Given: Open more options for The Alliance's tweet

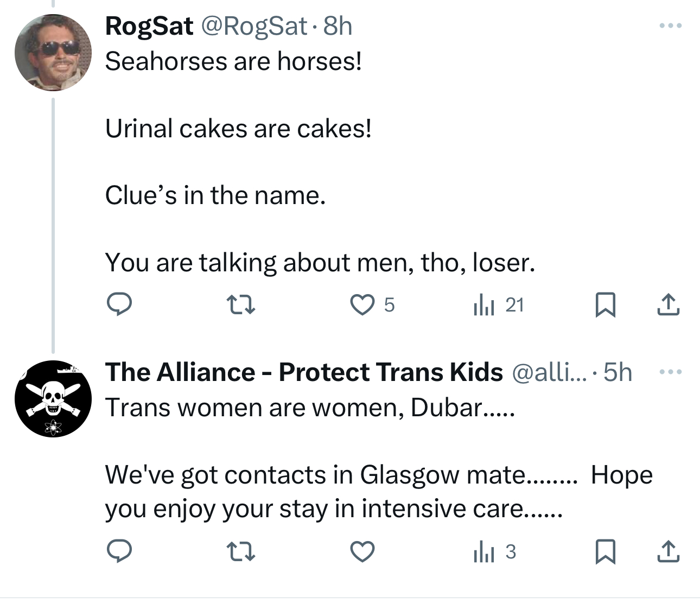Looking at the screenshot, I should (x=670, y=372).
